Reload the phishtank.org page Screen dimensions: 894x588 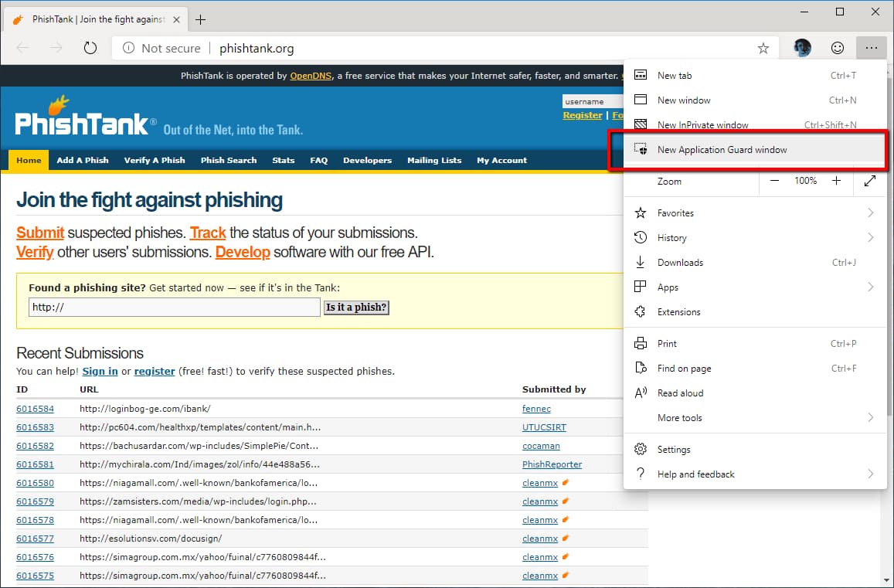(90, 47)
